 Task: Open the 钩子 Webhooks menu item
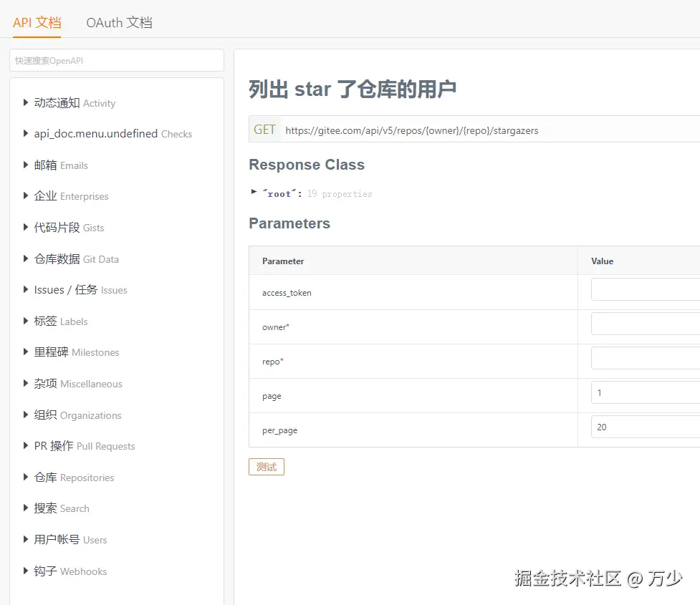70,571
